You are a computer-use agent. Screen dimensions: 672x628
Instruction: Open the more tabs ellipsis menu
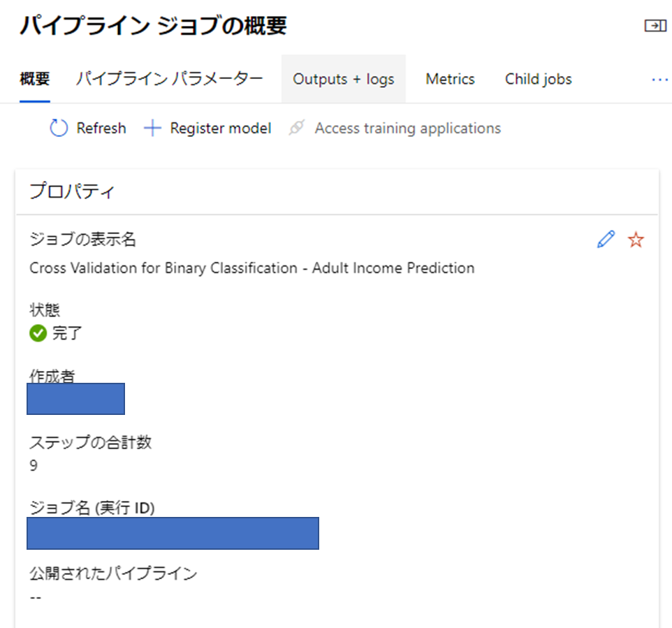[x=659, y=80]
